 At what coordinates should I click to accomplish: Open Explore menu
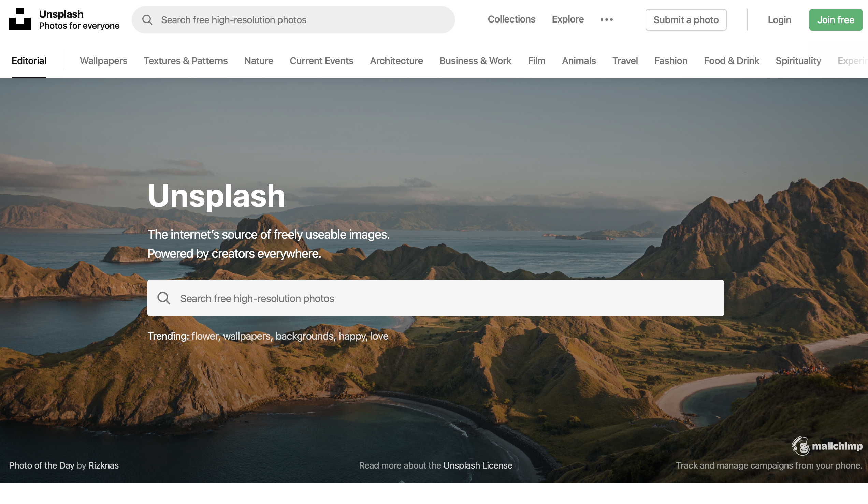coord(568,19)
